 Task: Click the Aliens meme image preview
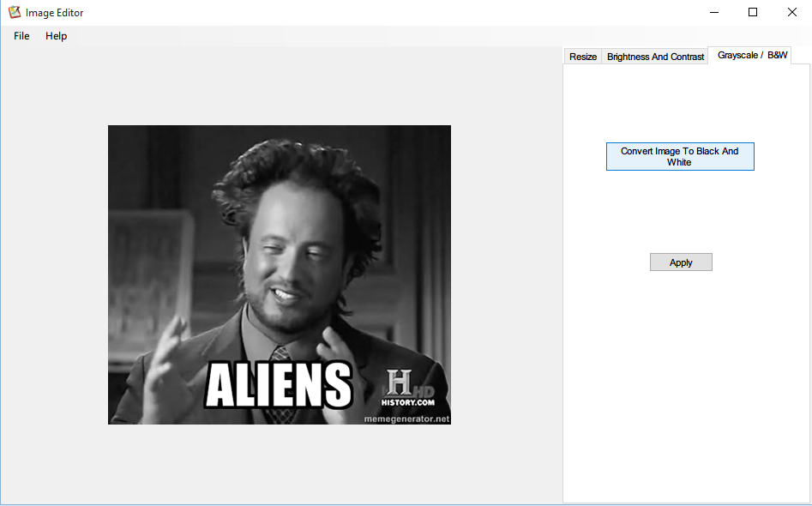click(280, 274)
